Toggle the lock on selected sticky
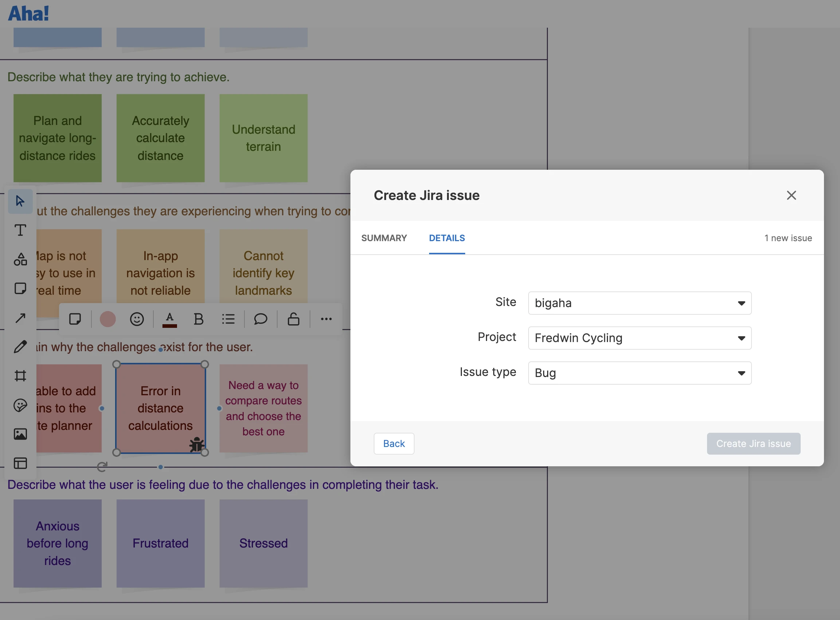 294,319
